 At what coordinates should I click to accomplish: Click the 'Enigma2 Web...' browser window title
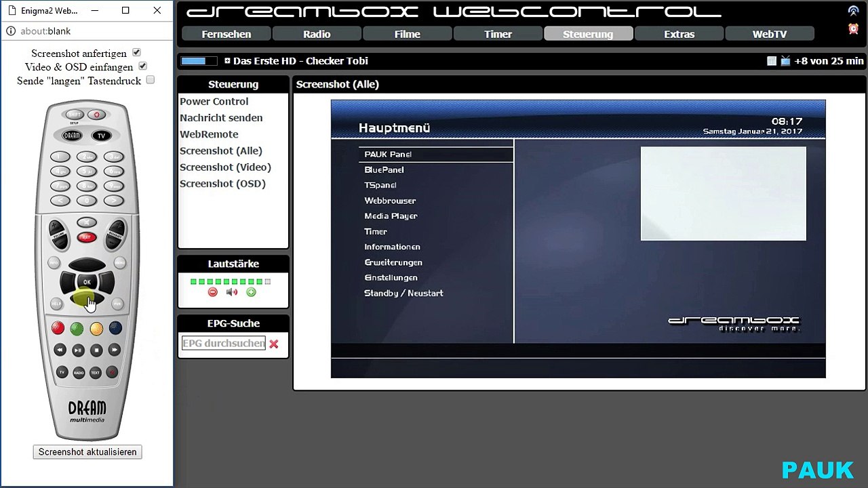click(x=49, y=11)
